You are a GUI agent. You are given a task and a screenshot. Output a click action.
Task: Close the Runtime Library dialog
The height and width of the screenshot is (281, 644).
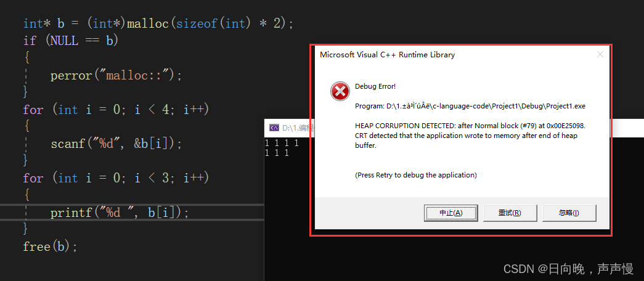tap(600, 55)
